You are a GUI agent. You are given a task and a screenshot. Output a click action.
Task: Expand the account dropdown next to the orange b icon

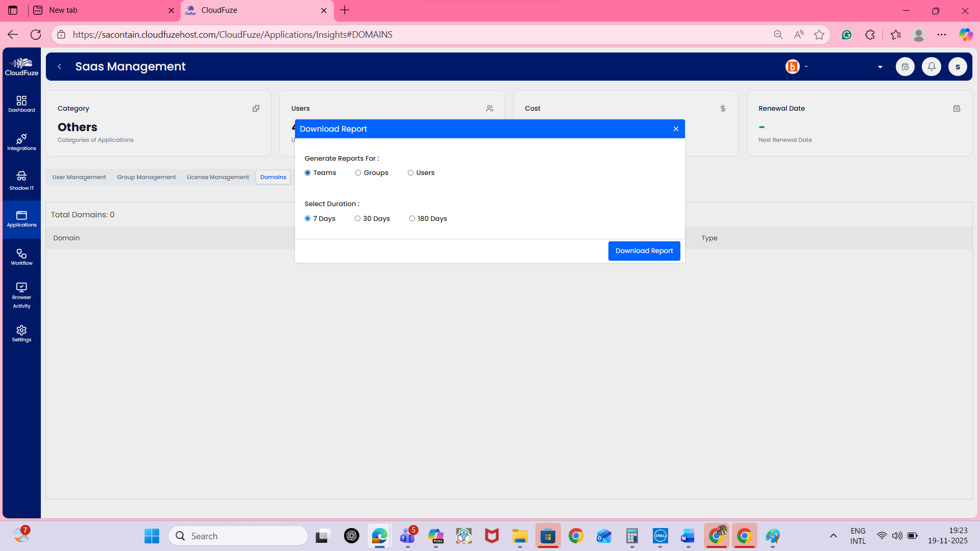click(880, 66)
